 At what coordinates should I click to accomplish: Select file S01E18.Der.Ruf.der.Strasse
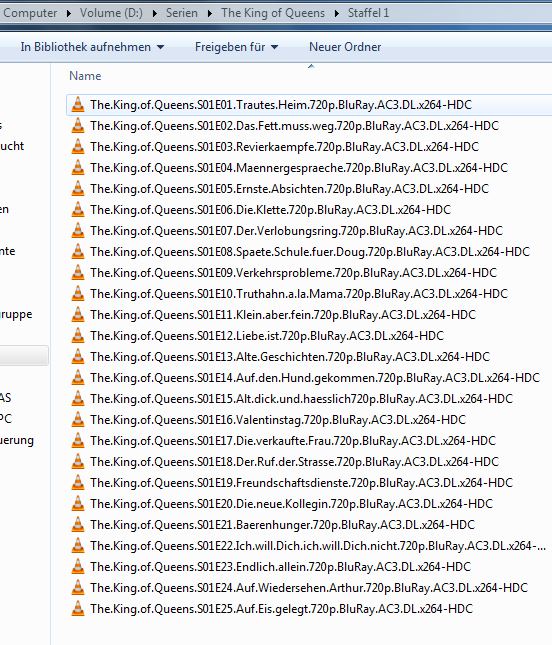click(x=295, y=462)
